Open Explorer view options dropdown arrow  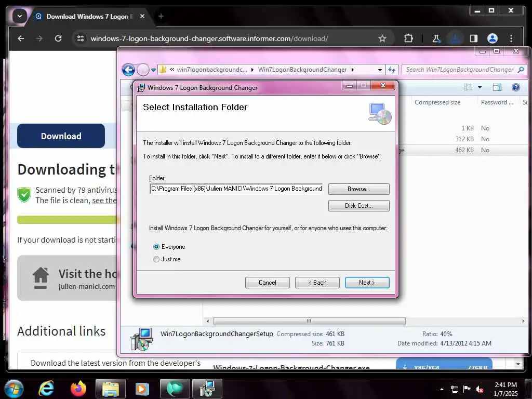coord(480,87)
